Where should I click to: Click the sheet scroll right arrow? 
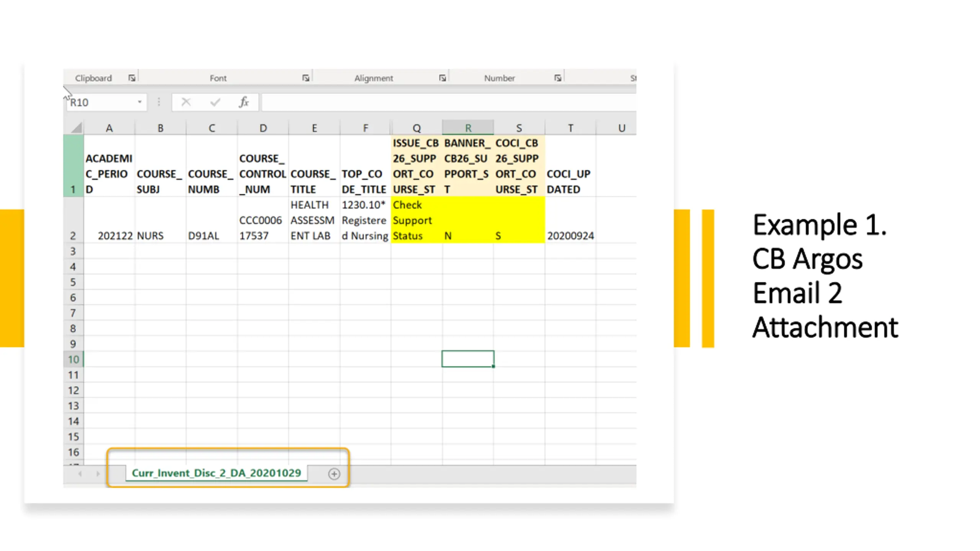pos(98,474)
